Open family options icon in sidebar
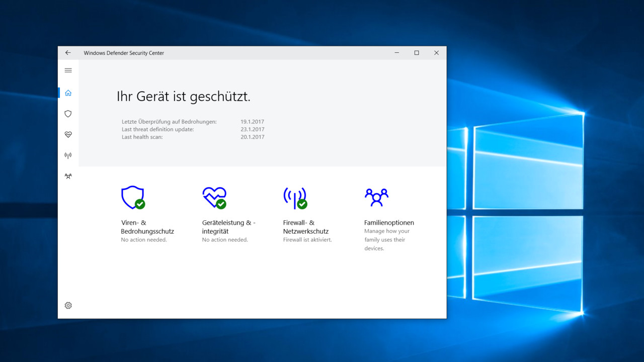 point(68,176)
